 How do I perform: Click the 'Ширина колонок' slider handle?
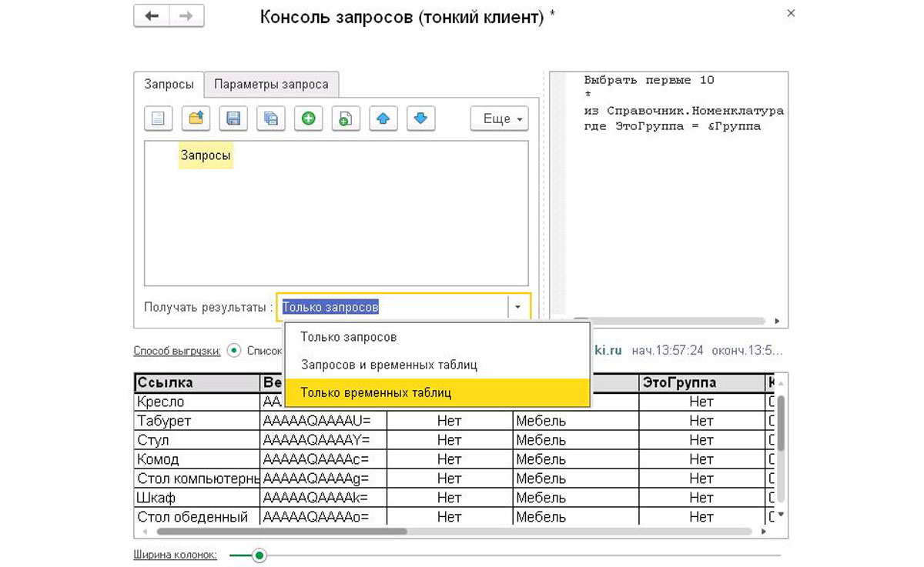259,555
